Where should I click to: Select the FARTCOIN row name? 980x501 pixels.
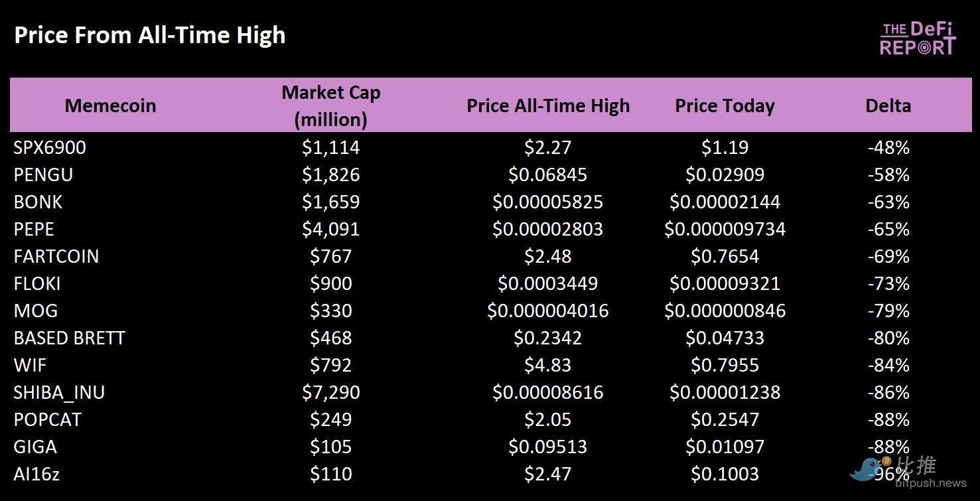point(56,256)
